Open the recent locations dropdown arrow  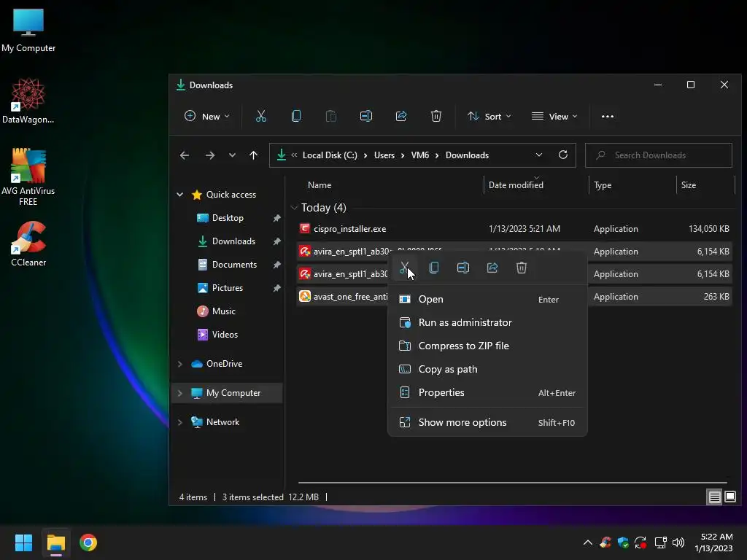click(x=232, y=155)
